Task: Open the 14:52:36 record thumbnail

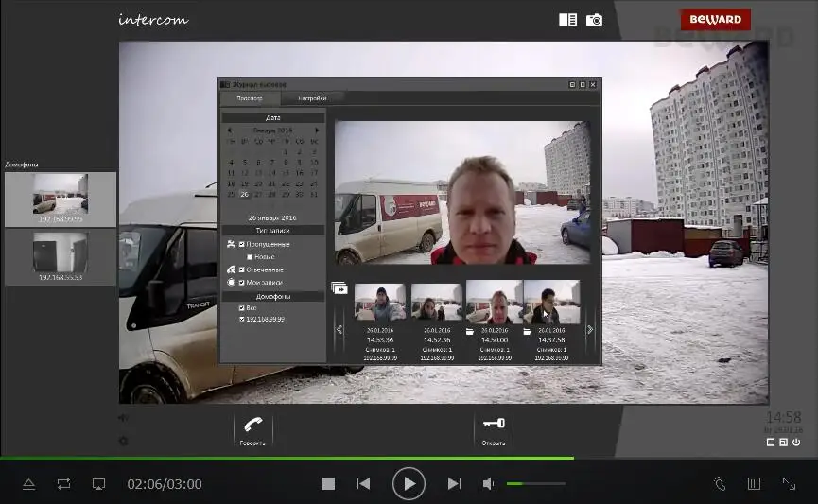Action: point(437,302)
